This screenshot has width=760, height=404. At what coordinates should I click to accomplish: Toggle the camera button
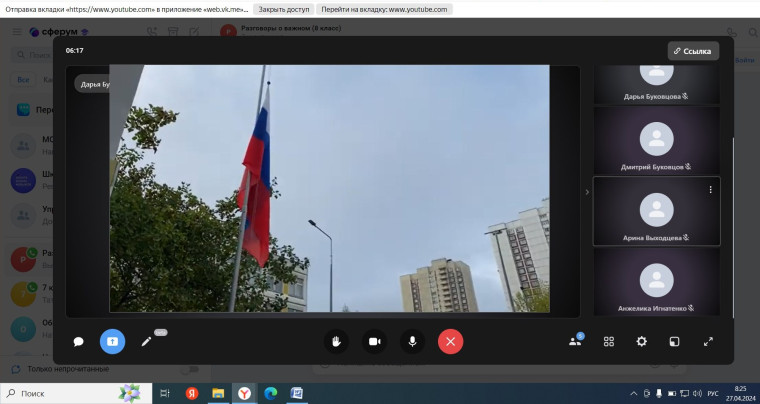(374, 342)
